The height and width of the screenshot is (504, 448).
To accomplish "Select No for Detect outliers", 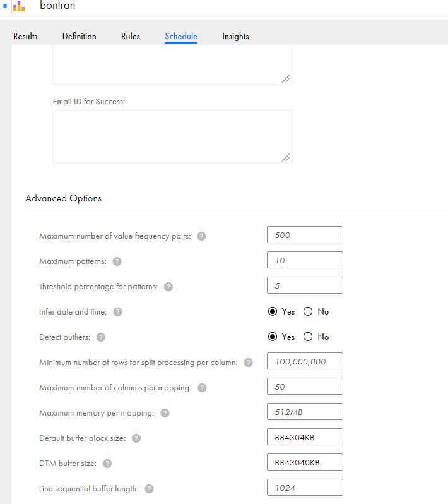I will (308, 337).
